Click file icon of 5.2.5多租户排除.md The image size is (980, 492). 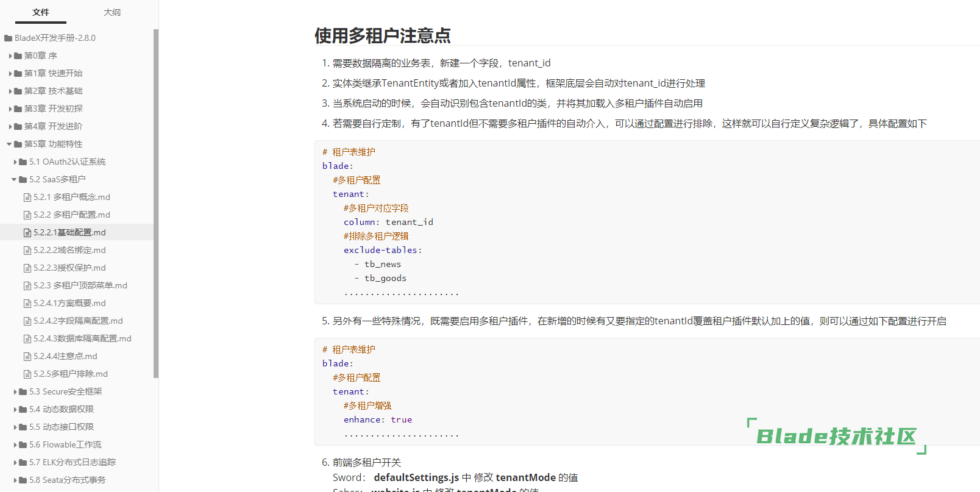click(x=27, y=374)
